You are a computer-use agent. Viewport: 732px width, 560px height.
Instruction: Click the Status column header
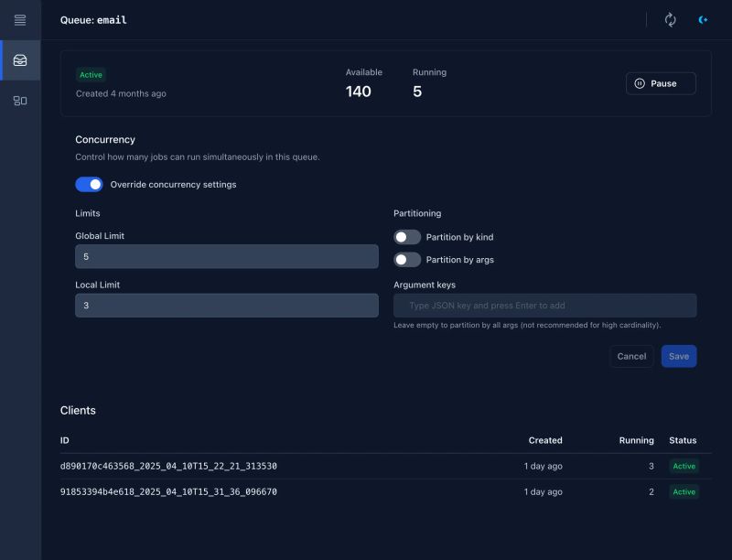[x=683, y=440]
